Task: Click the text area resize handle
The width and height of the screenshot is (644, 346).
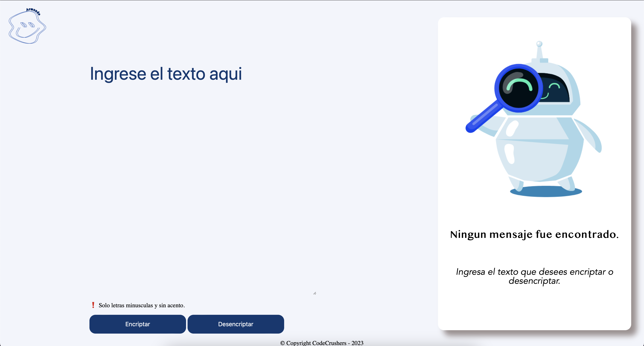Action: (x=314, y=293)
